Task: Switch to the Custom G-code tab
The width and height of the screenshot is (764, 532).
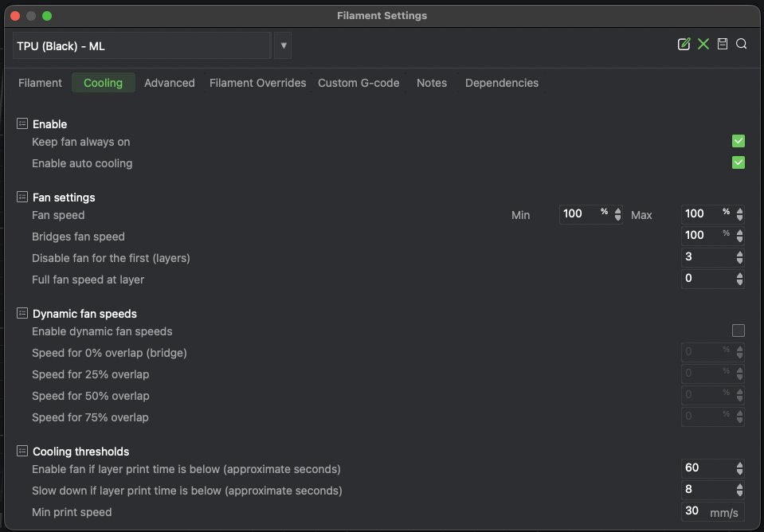Action: point(358,83)
